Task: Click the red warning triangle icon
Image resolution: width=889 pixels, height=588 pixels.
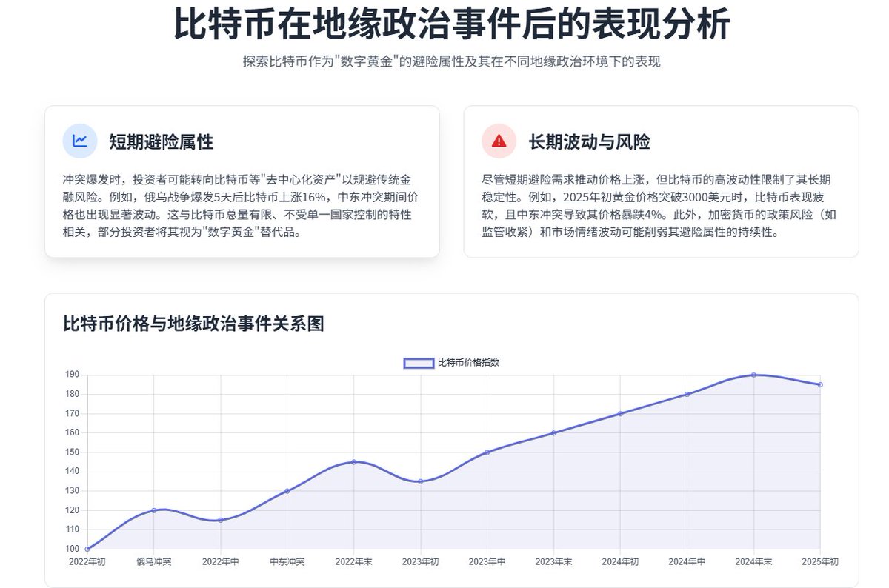Action: point(499,141)
